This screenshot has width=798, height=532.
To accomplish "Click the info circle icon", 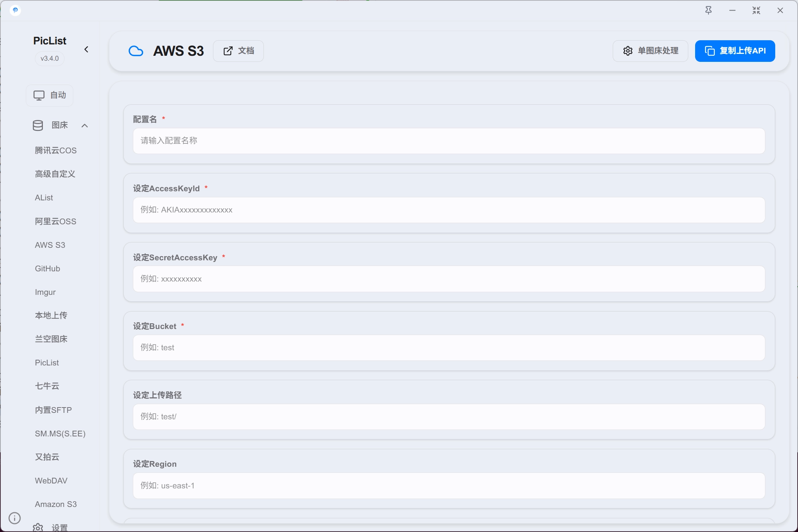I will click(14, 518).
